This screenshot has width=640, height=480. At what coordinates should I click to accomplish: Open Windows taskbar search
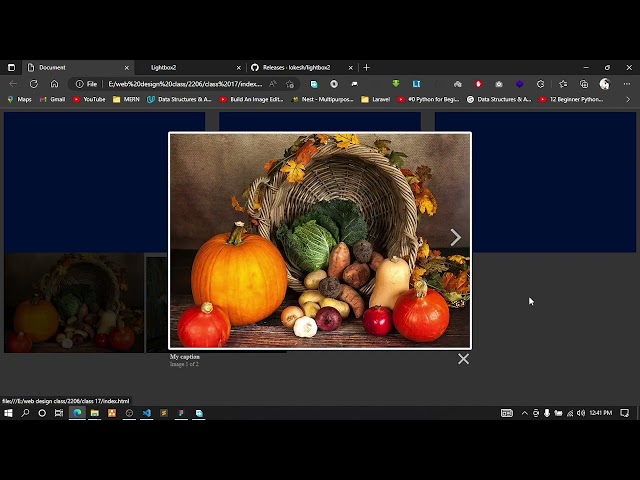click(x=25, y=413)
